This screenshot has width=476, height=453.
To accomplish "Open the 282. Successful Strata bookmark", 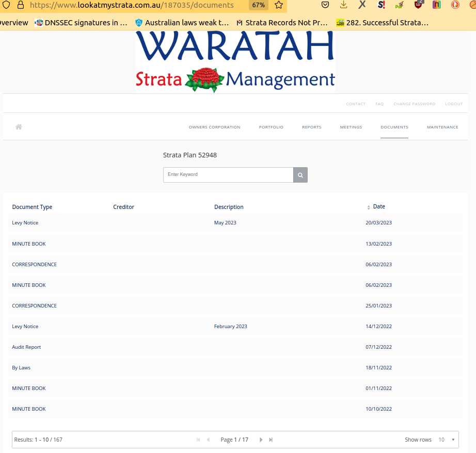I will click(383, 23).
